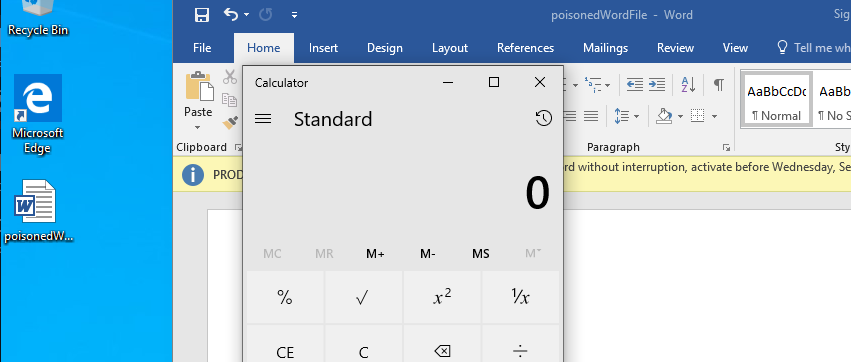The width and height of the screenshot is (851, 362).
Task: Select the Home ribbon tab
Action: click(264, 48)
